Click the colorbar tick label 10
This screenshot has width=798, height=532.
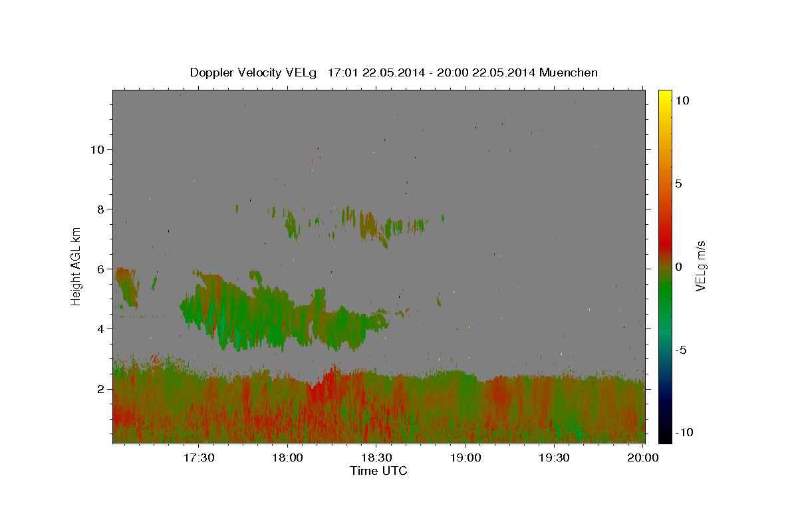point(682,100)
